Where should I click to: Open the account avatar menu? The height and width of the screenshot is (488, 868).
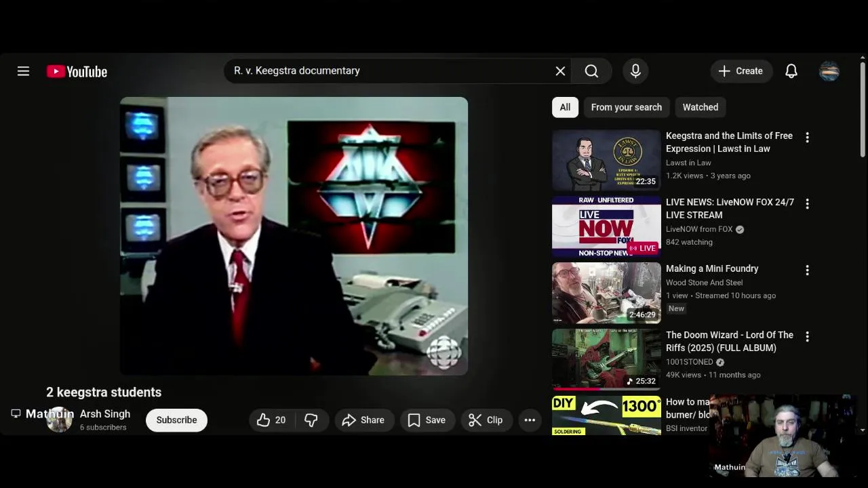pos(829,70)
